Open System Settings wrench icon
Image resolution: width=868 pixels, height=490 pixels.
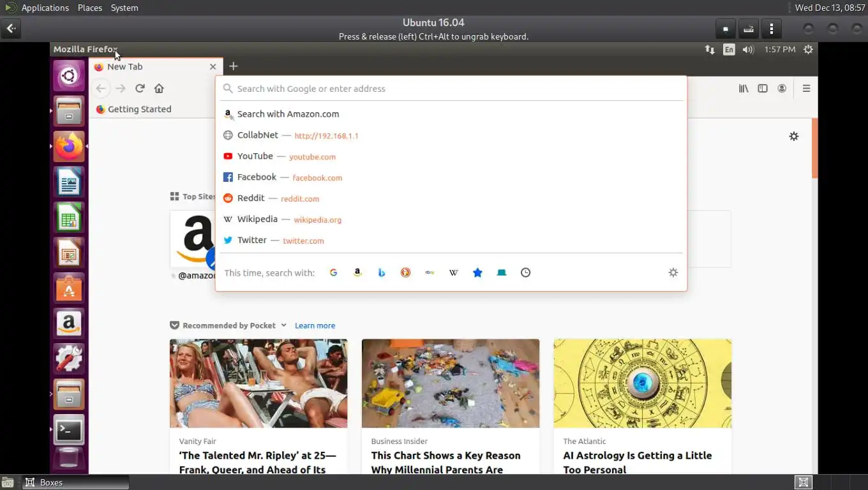click(x=69, y=359)
